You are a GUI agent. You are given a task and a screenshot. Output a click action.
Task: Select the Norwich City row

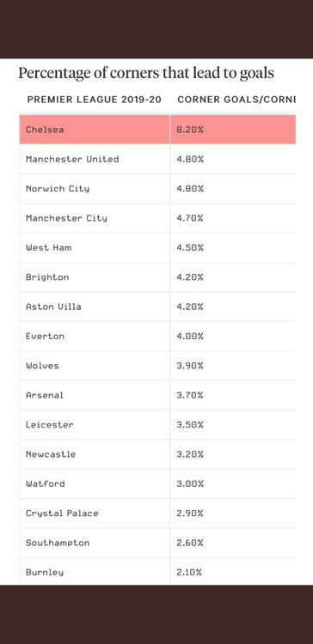pos(157,189)
